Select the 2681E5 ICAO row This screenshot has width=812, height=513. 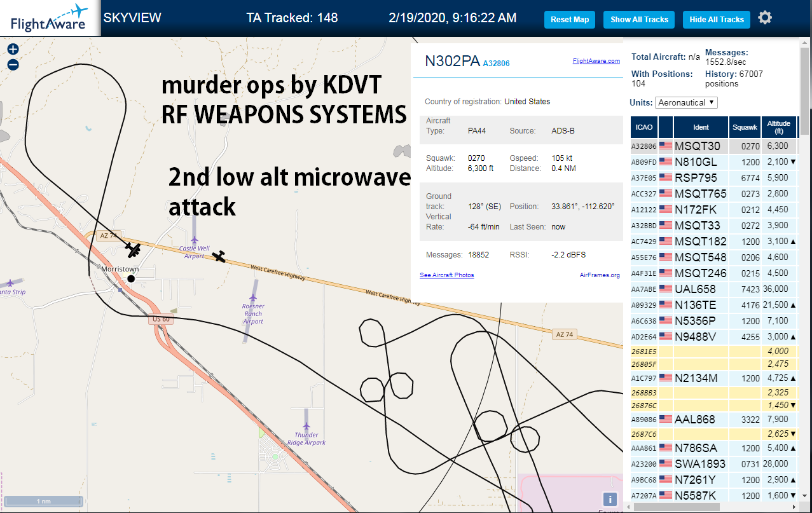[713, 351]
